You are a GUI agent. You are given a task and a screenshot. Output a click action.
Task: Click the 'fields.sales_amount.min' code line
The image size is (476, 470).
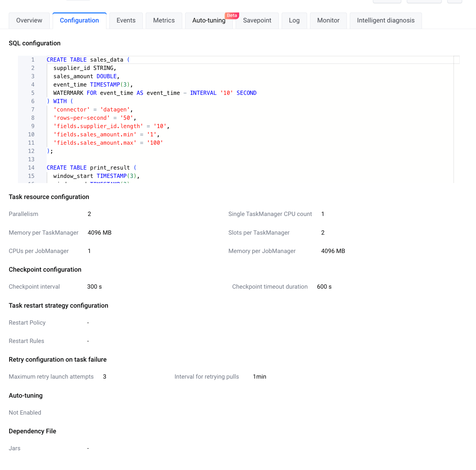[107, 134]
